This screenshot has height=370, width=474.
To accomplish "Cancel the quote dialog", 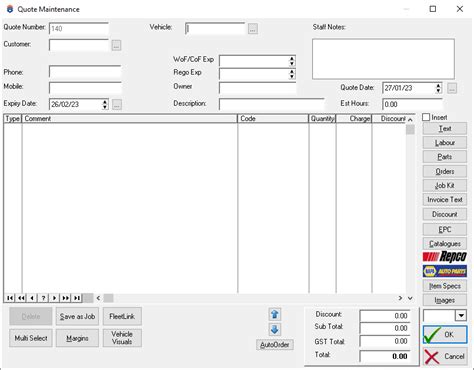I will click(x=445, y=356).
